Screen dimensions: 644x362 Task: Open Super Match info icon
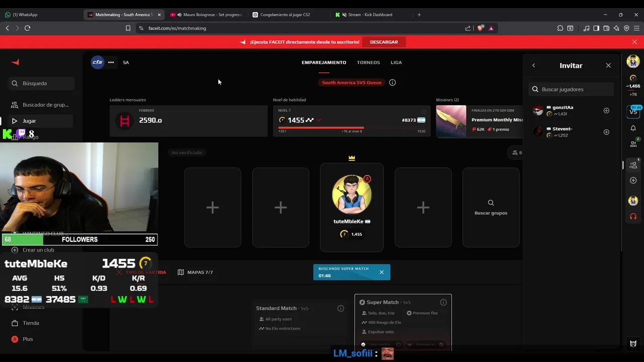(x=443, y=302)
